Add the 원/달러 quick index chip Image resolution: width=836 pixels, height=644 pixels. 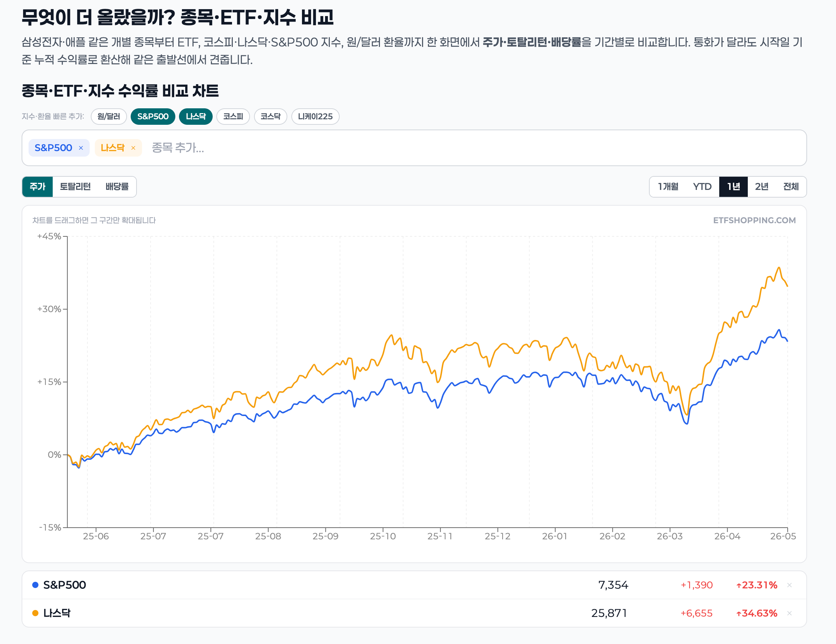coord(109,117)
